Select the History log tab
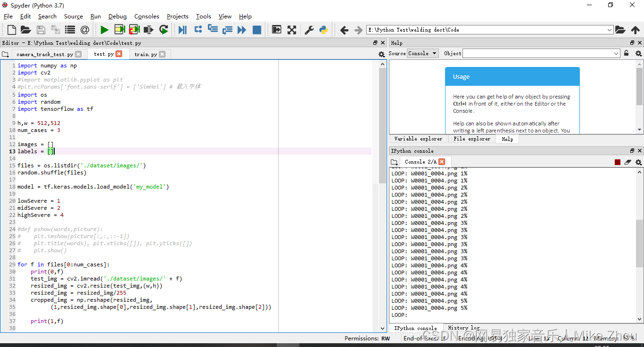Screen dimensions: 644x347 [x=463, y=328]
